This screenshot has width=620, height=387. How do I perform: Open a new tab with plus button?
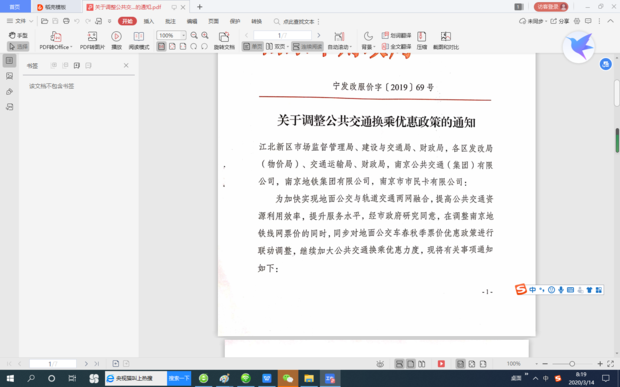tap(200, 7)
